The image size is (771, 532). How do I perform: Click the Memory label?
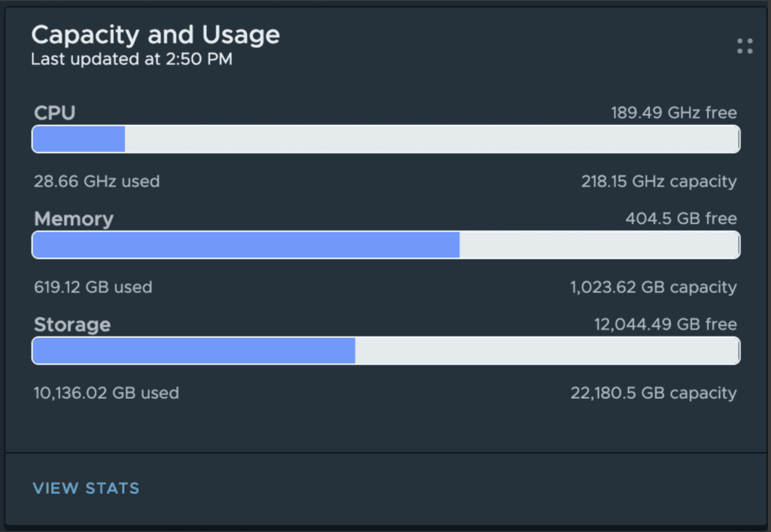click(x=74, y=219)
